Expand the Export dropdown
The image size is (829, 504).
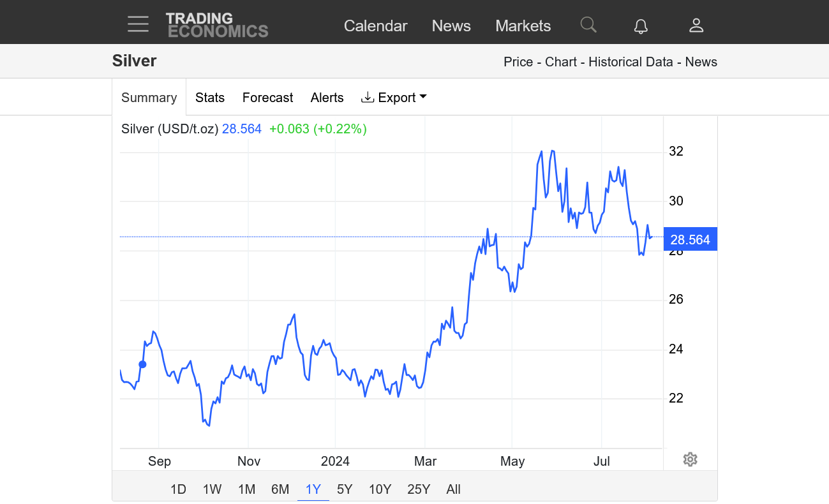394,98
